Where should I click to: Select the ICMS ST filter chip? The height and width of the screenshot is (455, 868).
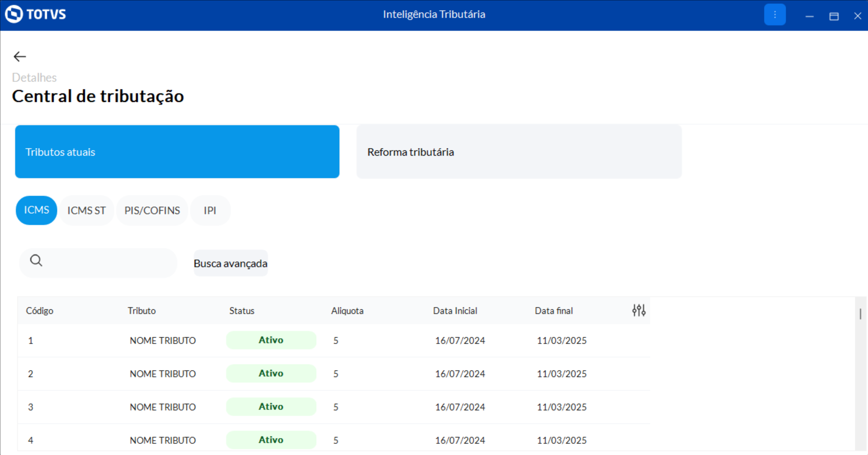(x=86, y=211)
